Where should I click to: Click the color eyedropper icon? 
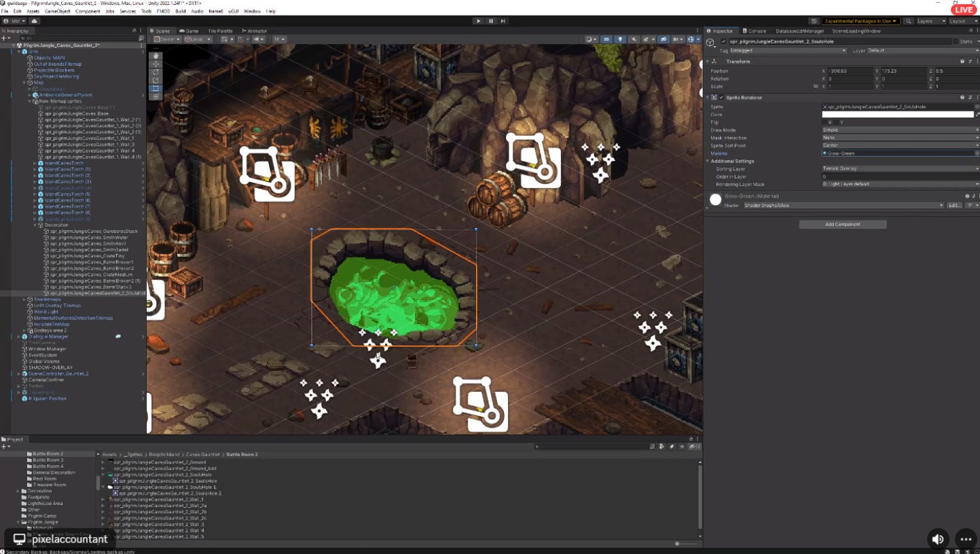(x=977, y=115)
